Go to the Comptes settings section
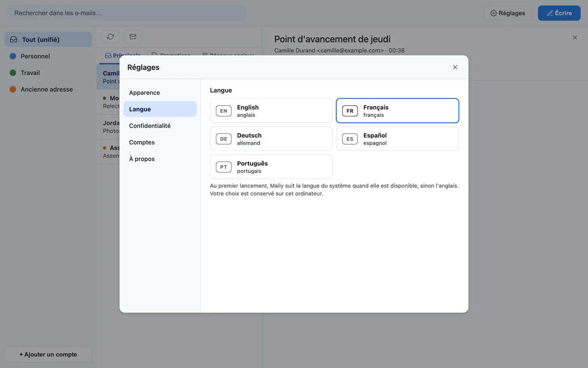Image resolution: width=588 pixels, height=368 pixels. (160, 142)
